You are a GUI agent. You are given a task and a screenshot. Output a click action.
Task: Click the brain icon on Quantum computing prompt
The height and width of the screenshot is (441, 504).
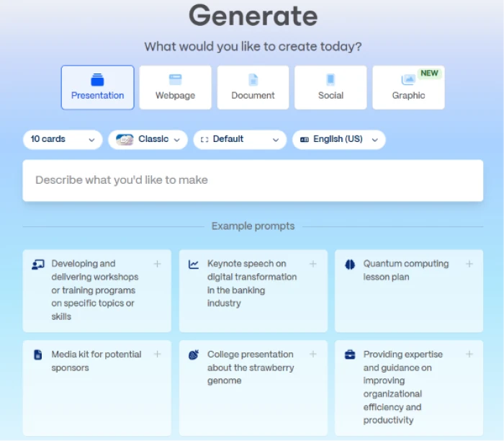(x=350, y=264)
